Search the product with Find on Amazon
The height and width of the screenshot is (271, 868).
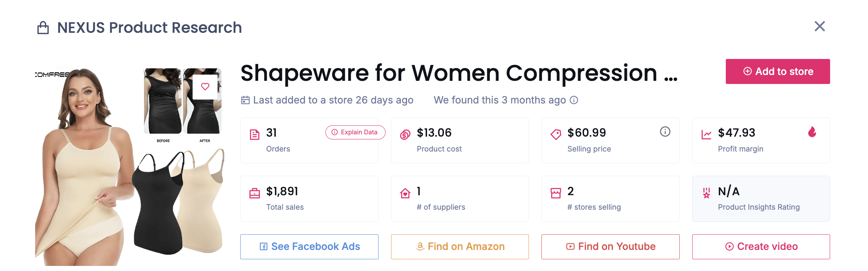(x=460, y=247)
